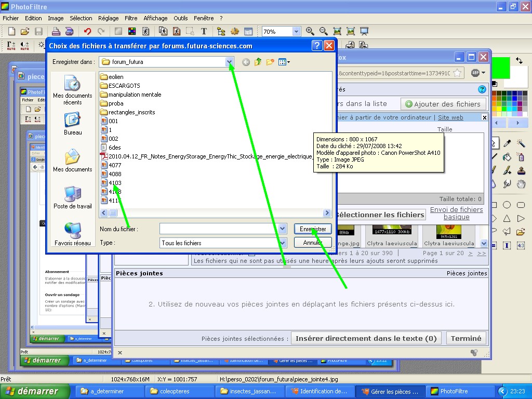Click the red Undo arrow icon
532x399 pixels.
coord(87,31)
